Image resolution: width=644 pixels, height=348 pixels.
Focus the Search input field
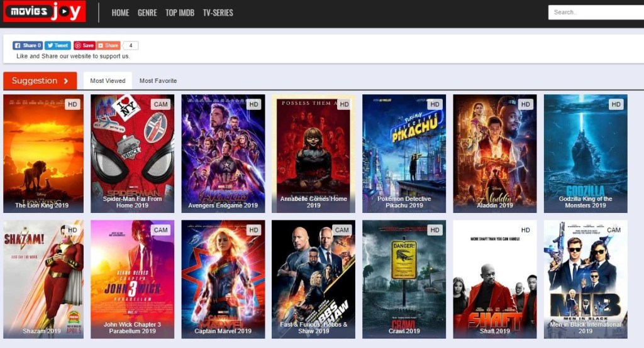[x=596, y=13]
